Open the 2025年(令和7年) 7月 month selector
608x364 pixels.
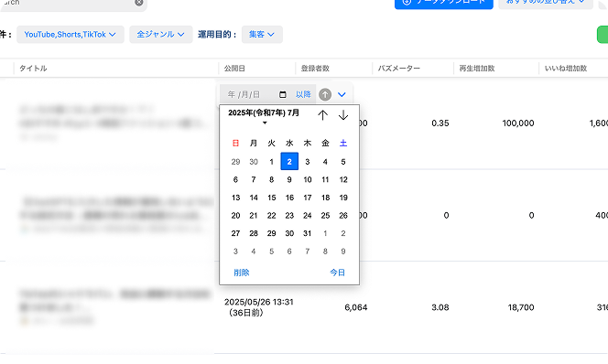click(x=264, y=116)
